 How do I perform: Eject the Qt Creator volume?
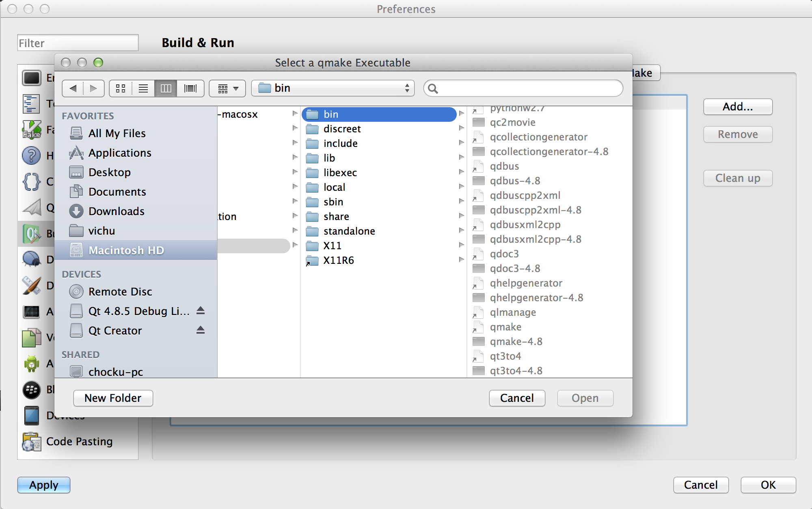point(200,330)
